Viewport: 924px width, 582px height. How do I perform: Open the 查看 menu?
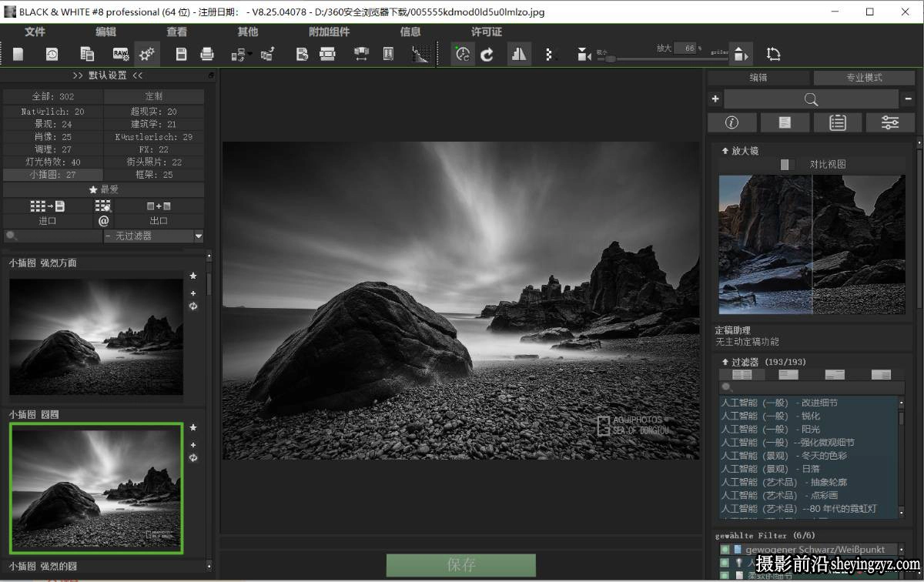(176, 32)
